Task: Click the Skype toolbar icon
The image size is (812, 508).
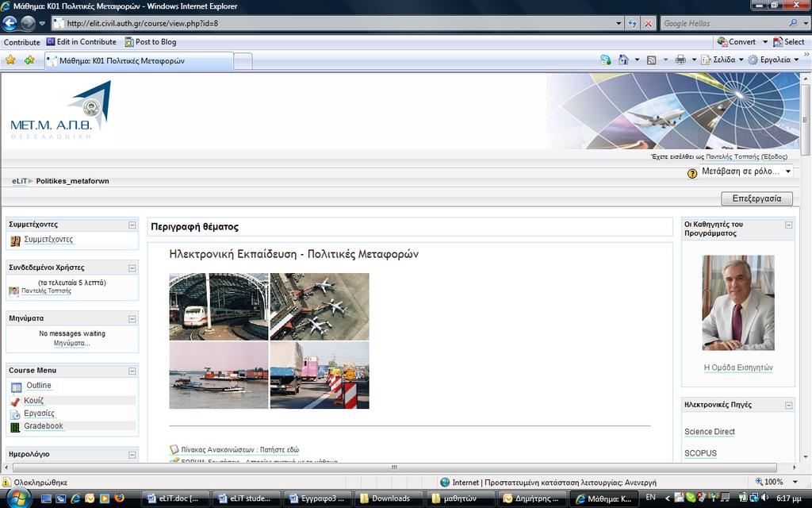Action: coord(605,60)
